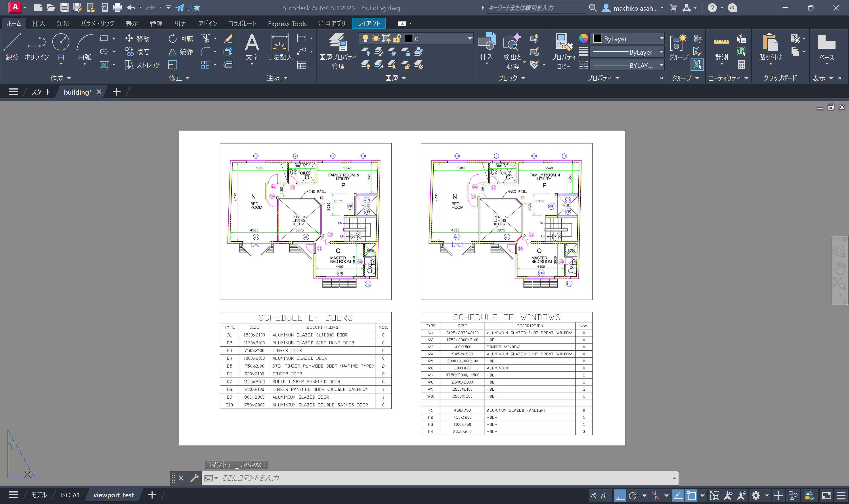Click the Move (移動) tool
This screenshot has width=849, height=504.
pos(137,38)
